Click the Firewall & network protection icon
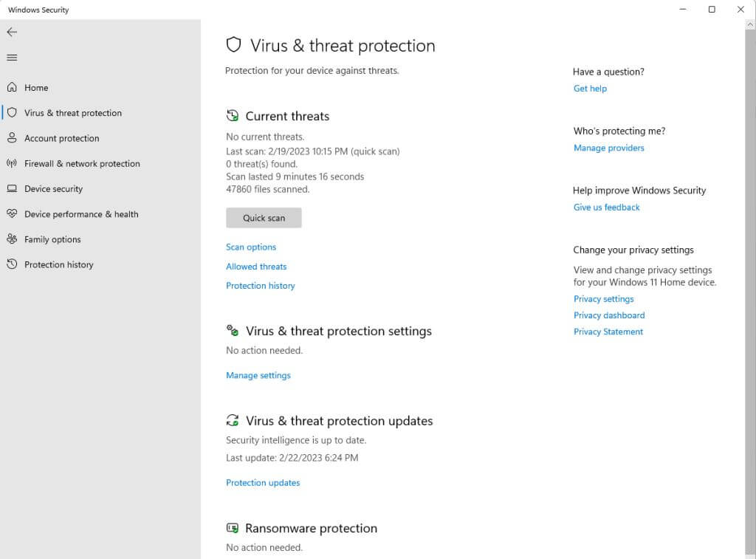The height and width of the screenshot is (559, 756). pyautogui.click(x=12, y=163)
